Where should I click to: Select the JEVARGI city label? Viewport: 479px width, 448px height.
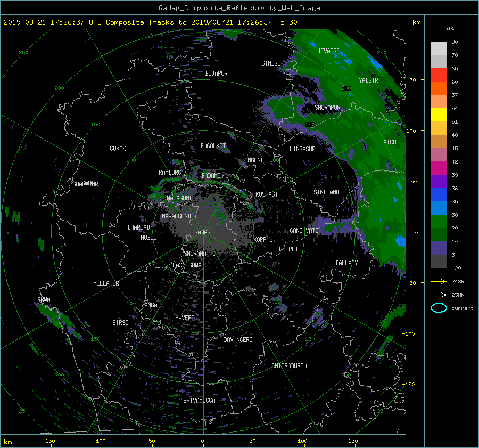pyautogui.click(x=328, y=51)
